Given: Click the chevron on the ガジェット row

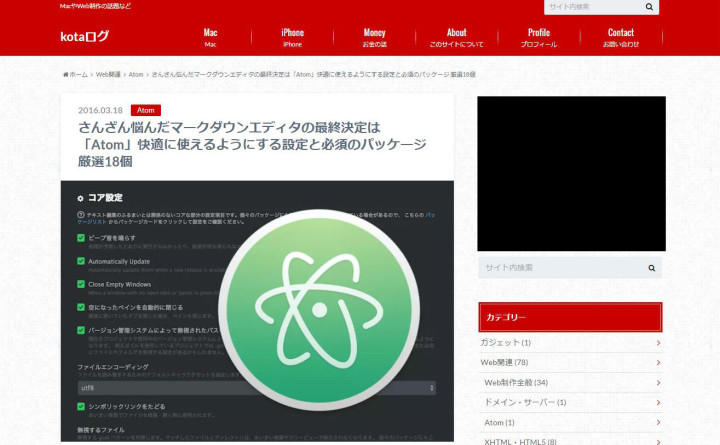Looking at the screenshot, I should pos(658,343).
